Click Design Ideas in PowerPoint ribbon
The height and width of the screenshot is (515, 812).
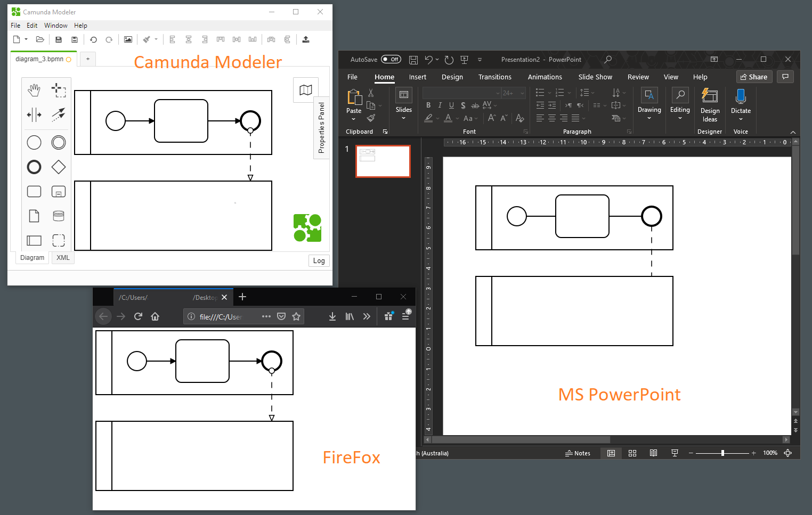[x=710, y=105]
